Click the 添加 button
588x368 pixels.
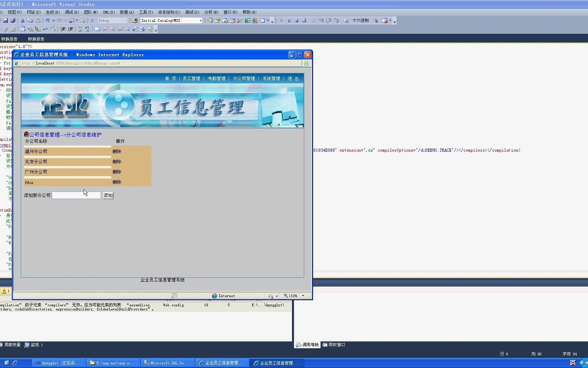click(x=108, y=195)
